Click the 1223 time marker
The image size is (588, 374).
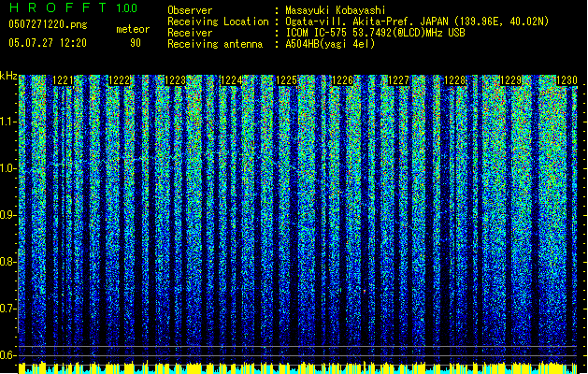click(x=175, y=80)
